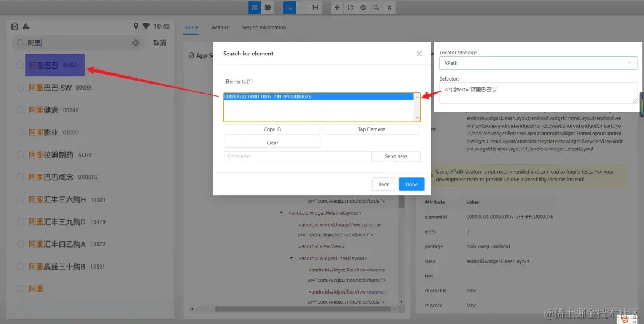Toggle the circle beside 阿里汇丰四乙购A
The width and height of the screenshot is (644, 324).
tap(20, 244)
